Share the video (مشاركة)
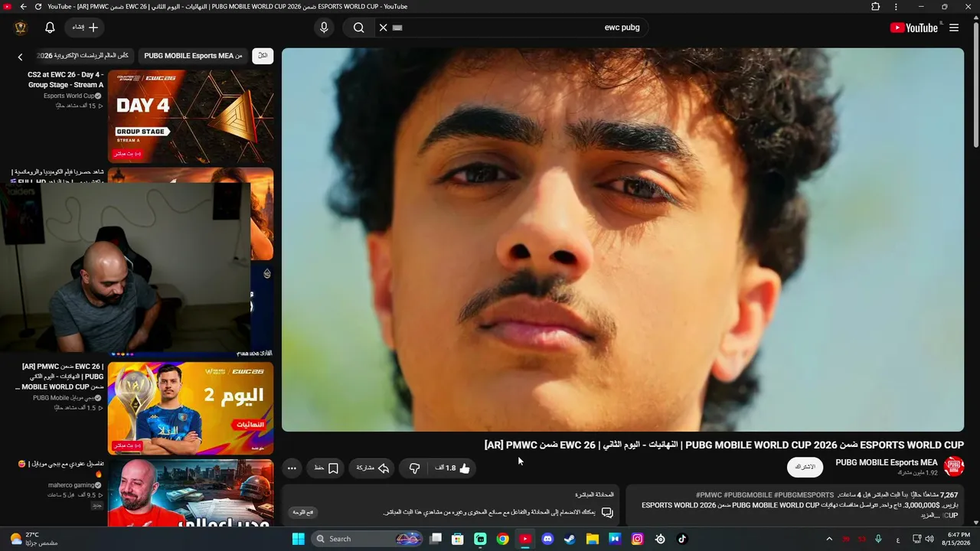 374,468
